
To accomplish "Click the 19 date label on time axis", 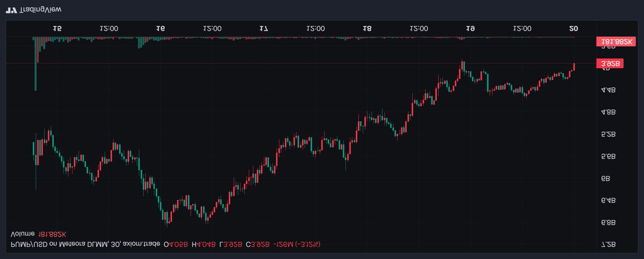I will tap(470, 28).
